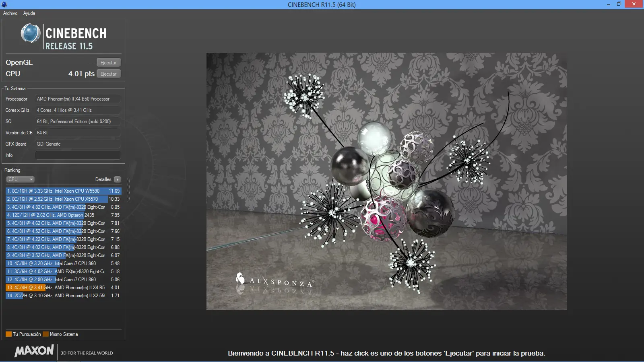Click the Cinebench globe logo icon
The height and width of the screenshot is (362, 644).
[x=31, y=33]
